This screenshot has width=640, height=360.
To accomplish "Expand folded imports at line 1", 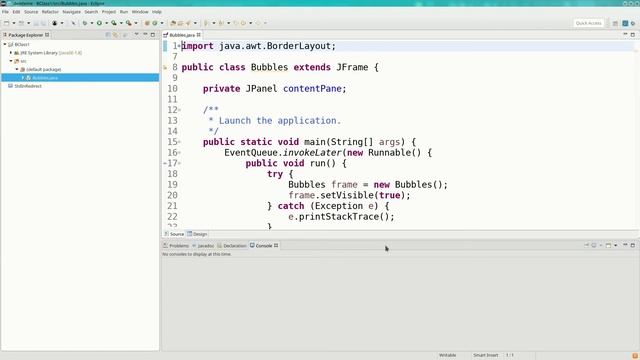I will point(180,46).
